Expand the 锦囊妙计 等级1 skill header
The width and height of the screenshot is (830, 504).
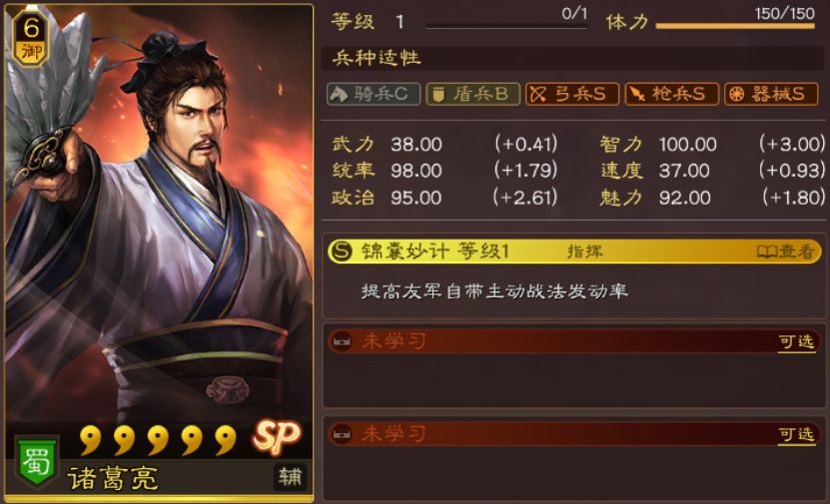tap(573, 252)
